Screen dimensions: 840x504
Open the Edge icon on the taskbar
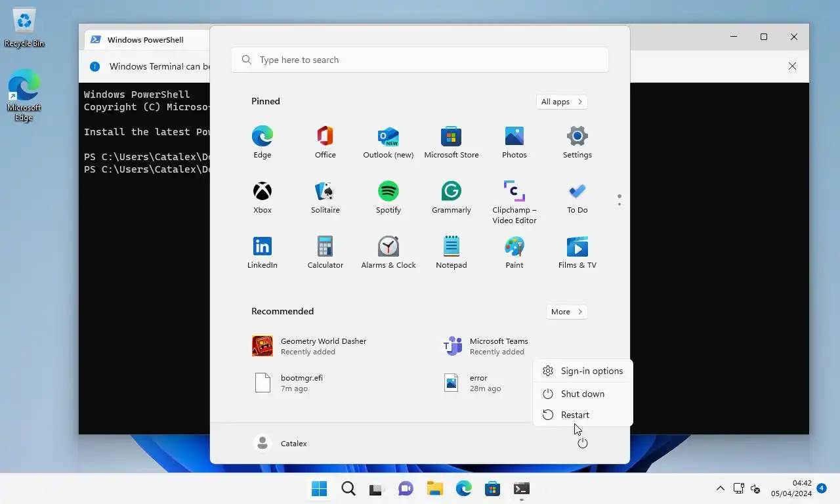[x=464, y=489]
